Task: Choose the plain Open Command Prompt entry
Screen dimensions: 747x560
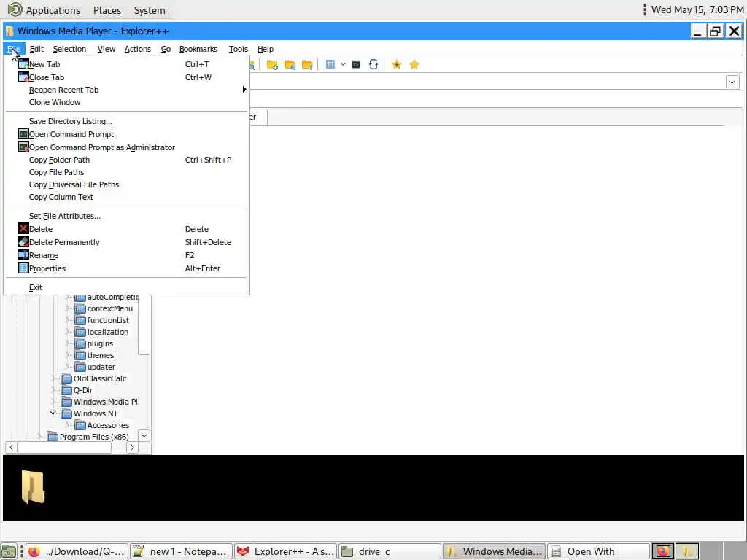Action: pos(126,134)
